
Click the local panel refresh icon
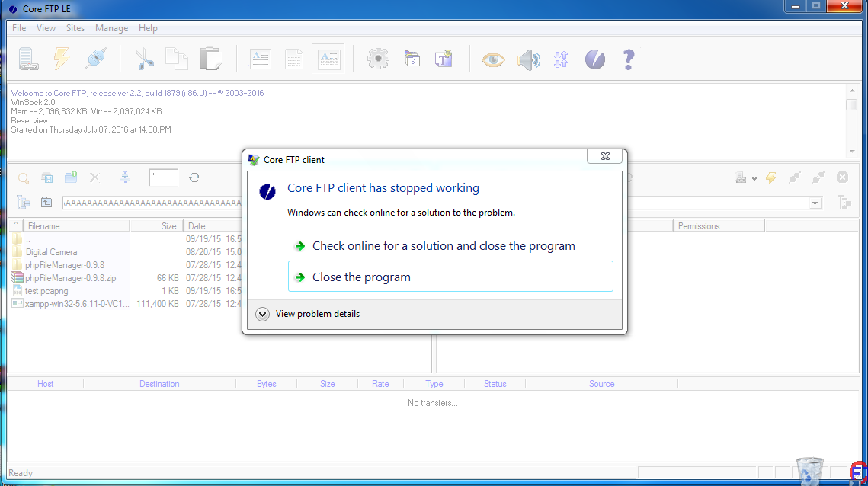[x=194, y=177]
